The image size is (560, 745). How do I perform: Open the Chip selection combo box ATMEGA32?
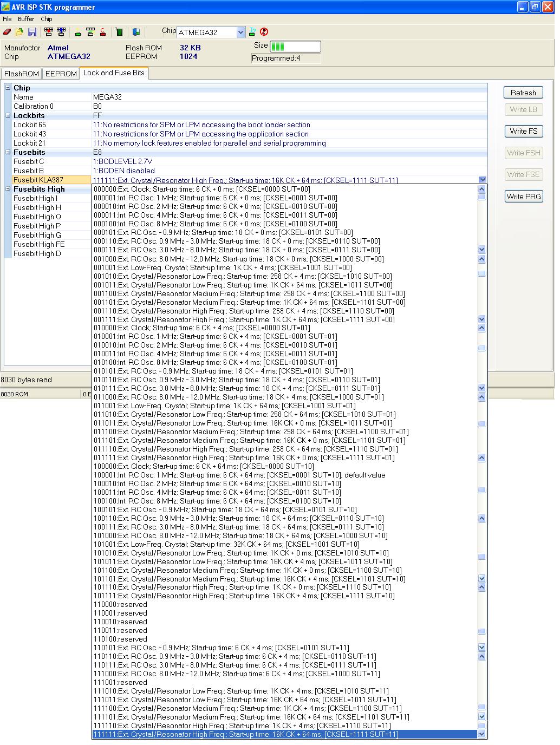[211, 32]
